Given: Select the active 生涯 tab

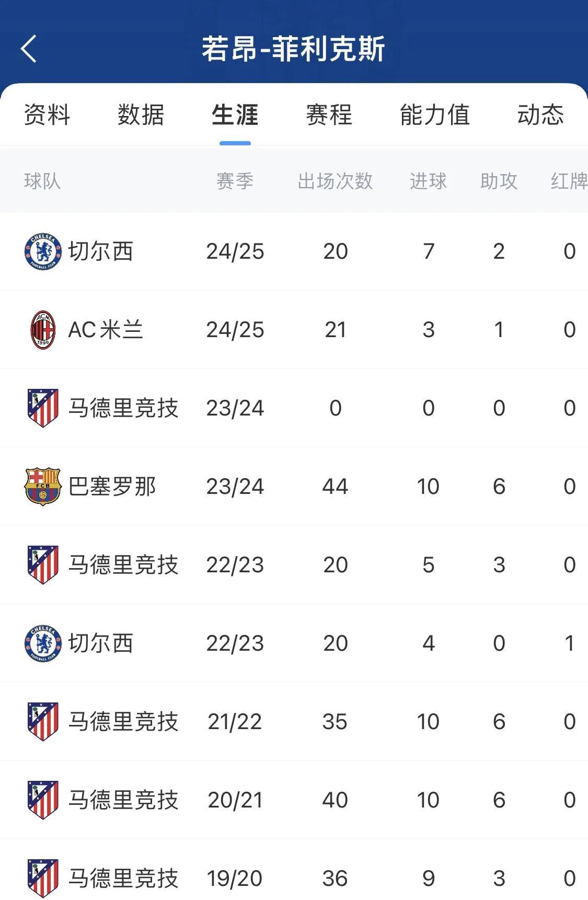Looking at the screenshot, I should (235, 115).
